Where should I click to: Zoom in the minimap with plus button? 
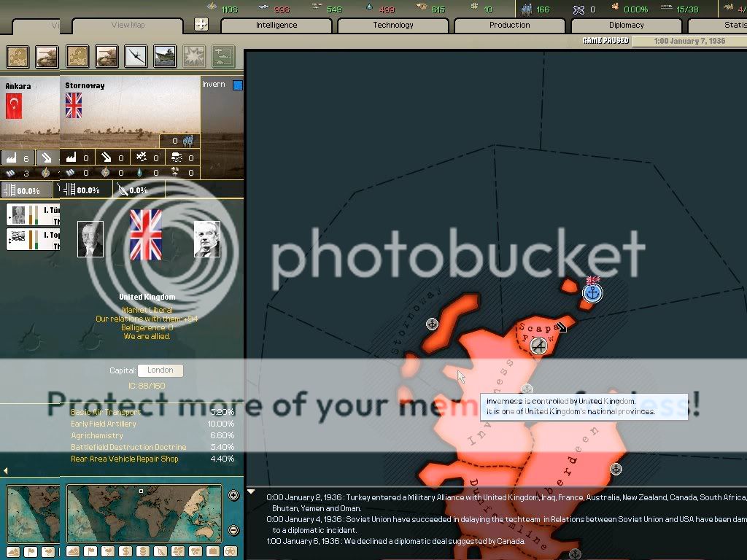pos(233,495)
